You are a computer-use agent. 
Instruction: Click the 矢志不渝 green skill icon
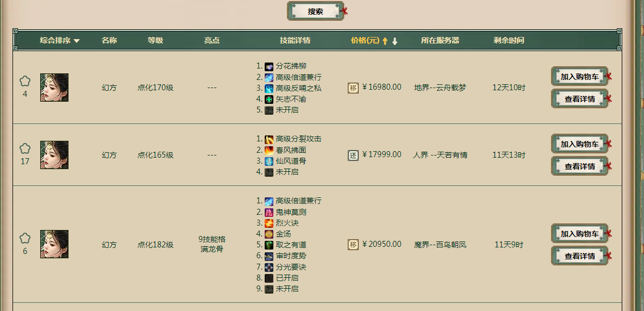(x=269, y=99)
